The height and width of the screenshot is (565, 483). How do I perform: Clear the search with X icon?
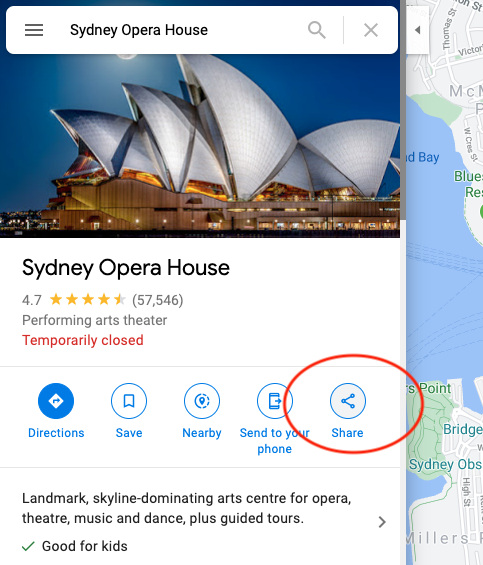(x=371, y=30)
